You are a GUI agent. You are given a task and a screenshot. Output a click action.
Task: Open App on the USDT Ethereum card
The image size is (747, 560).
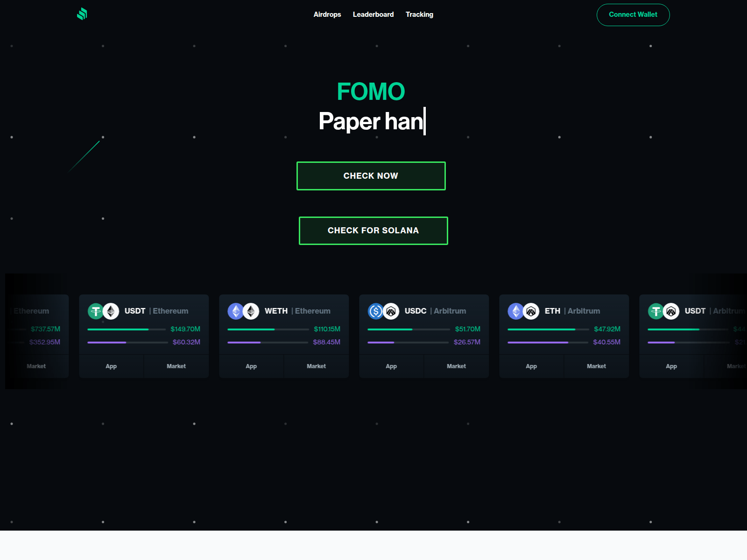click(111, 366)
